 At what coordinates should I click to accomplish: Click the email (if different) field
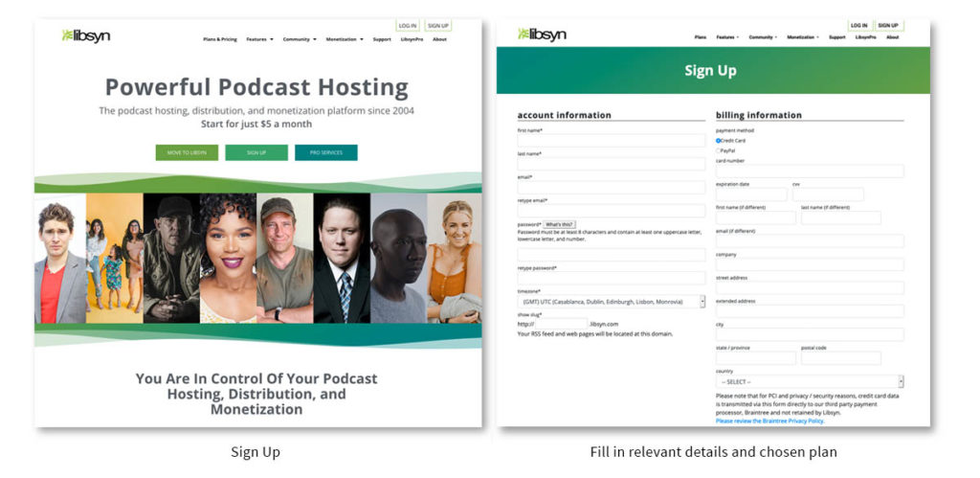(x=810, y=240)
